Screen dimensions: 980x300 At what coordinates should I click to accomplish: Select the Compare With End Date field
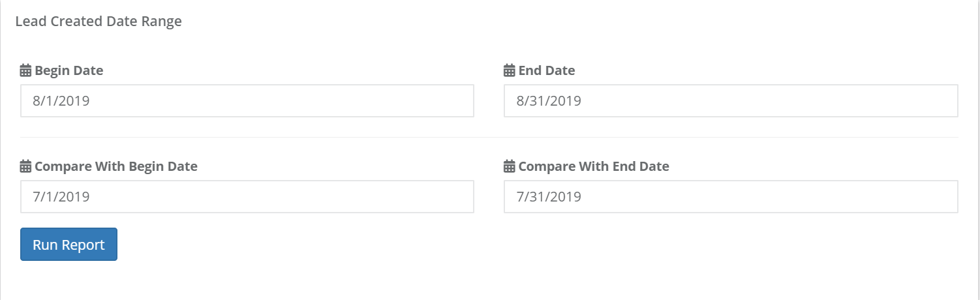(x=731, y=196)
